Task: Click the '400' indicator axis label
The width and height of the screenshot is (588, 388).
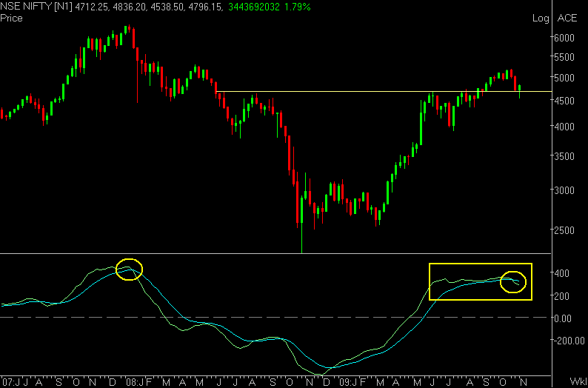Action: tap(561, 272)
